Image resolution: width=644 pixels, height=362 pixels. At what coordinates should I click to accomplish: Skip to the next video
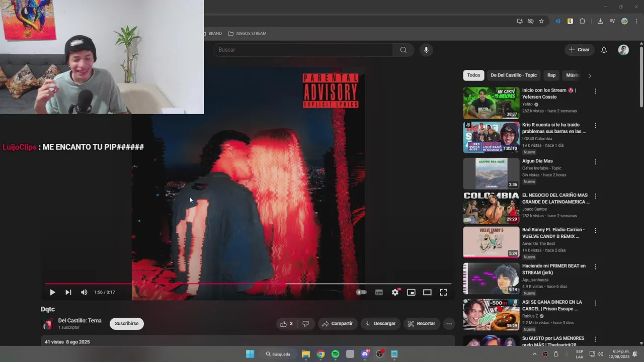click(x=68, y=292)
